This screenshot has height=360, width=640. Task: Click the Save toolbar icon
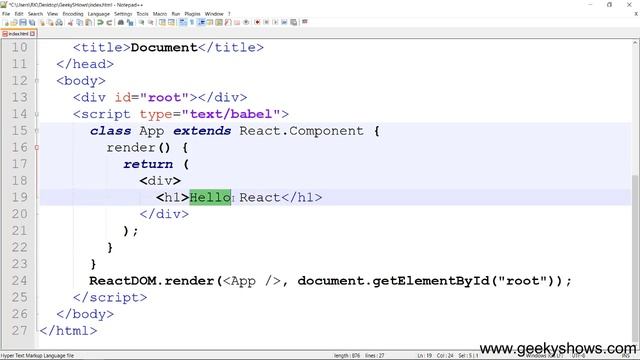23,22
